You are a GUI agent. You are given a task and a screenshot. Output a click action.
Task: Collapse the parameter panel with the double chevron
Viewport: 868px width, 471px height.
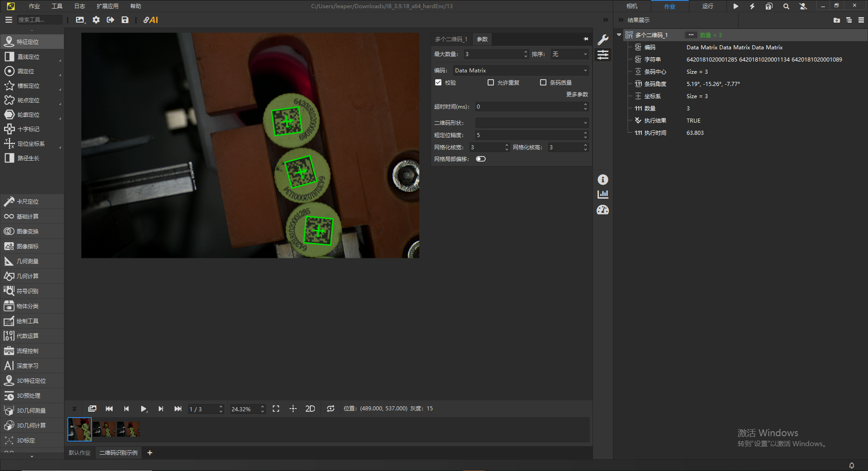(x=606, y=20)
